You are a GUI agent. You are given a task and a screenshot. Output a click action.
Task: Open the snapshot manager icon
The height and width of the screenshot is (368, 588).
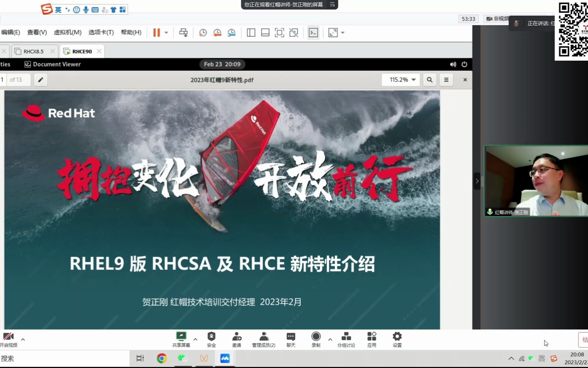click(x=231, y=33)
